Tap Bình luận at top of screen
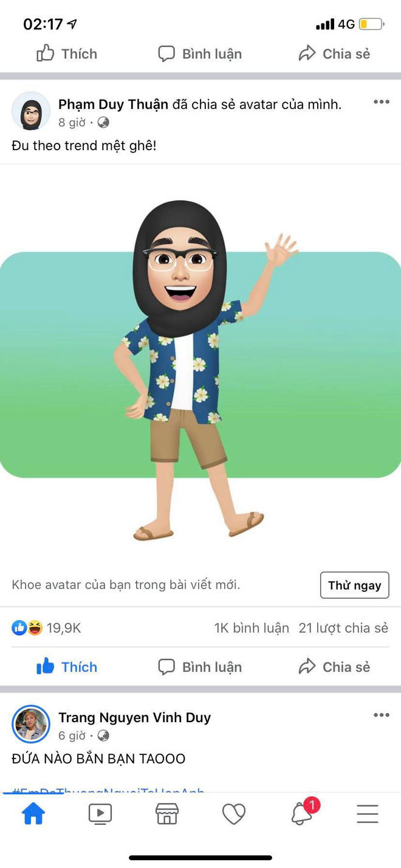The height and width of the screenshot is (868, 401). pyautogui.click(x=200, y=53)
